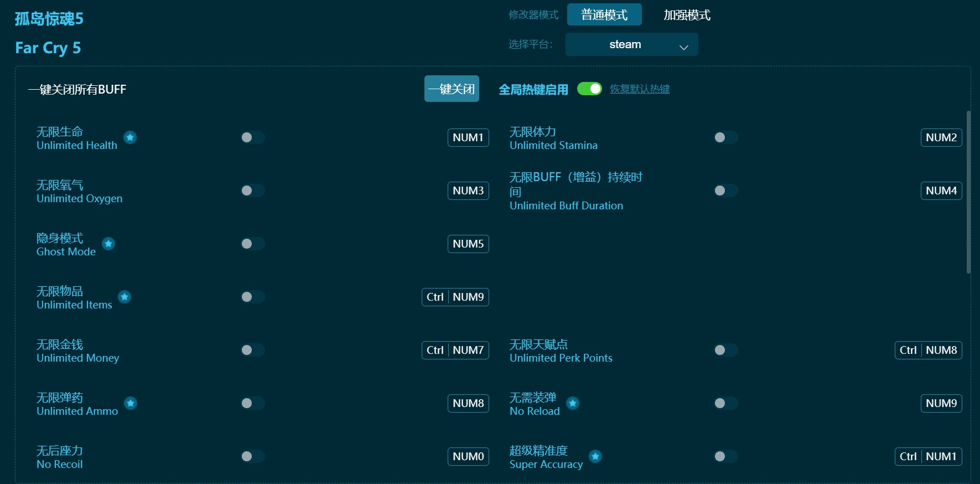Toggle No Reload switch
This screenshot has width=980, height=484.
coord(726,403)
